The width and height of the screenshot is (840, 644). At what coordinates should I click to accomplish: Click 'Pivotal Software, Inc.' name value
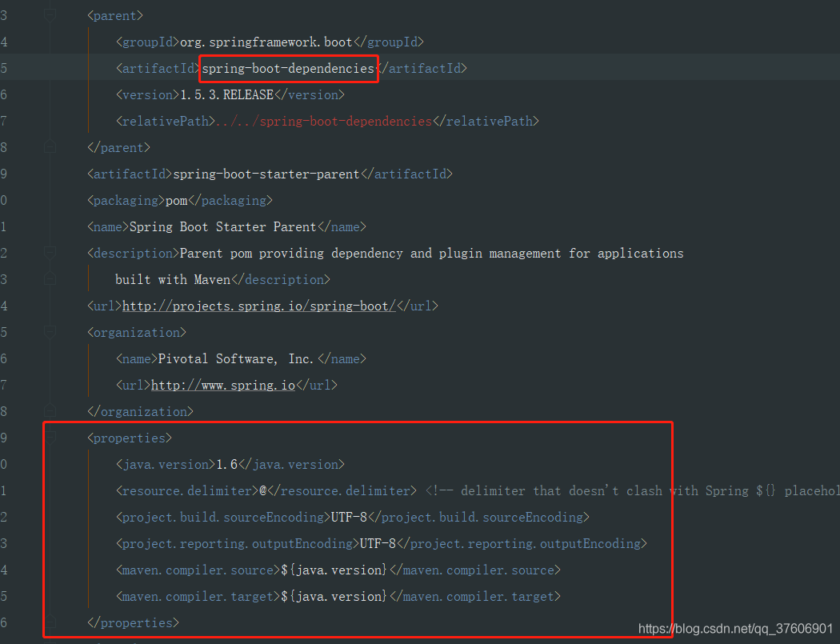pos(236,358)
